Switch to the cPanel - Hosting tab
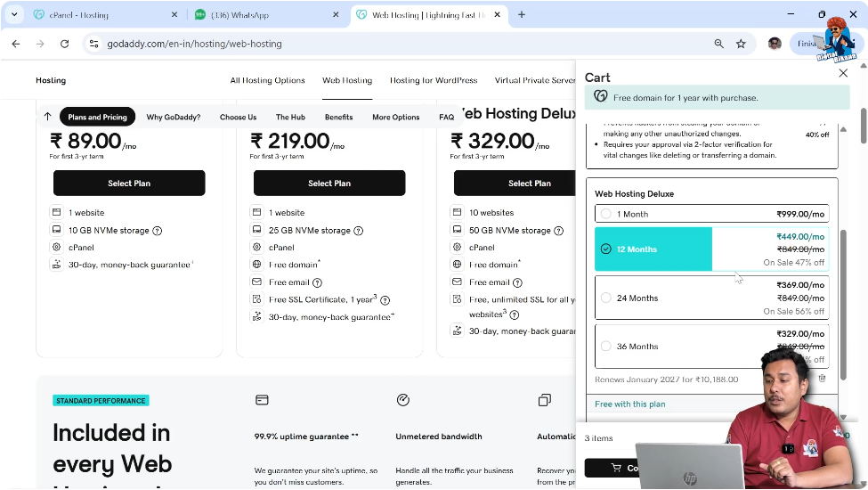This screenshot has height=490, width=868. coord(105,15)
